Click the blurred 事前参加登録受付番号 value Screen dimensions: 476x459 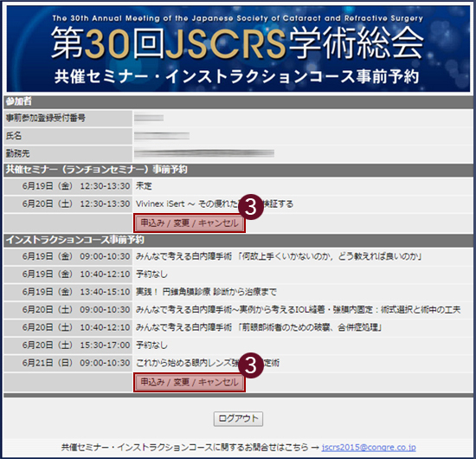[x=149, y=118]
